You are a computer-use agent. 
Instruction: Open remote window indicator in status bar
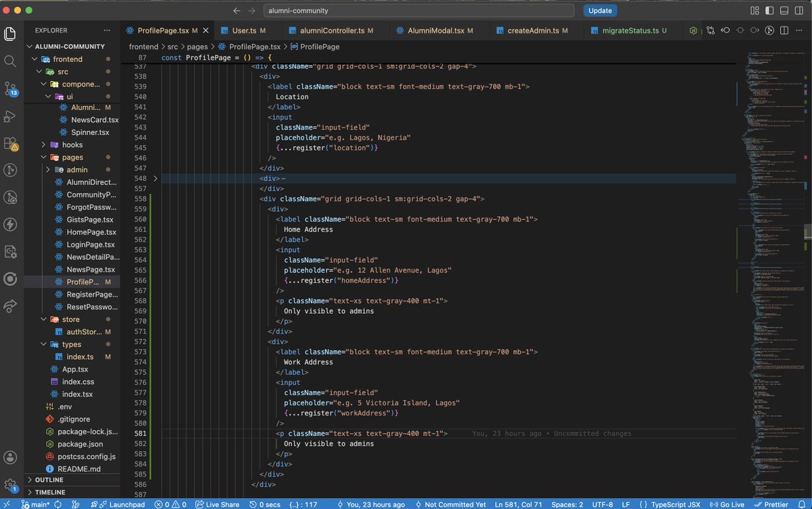click(x=7, y=504)
